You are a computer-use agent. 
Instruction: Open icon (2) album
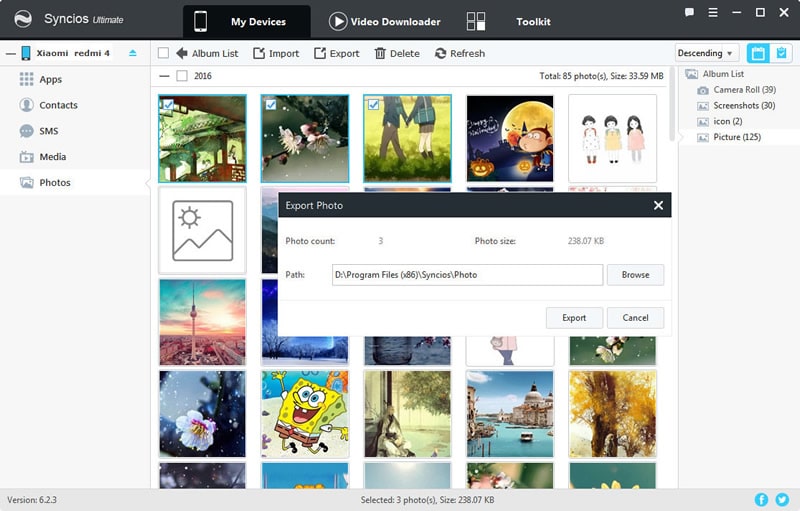pos(728,121)
